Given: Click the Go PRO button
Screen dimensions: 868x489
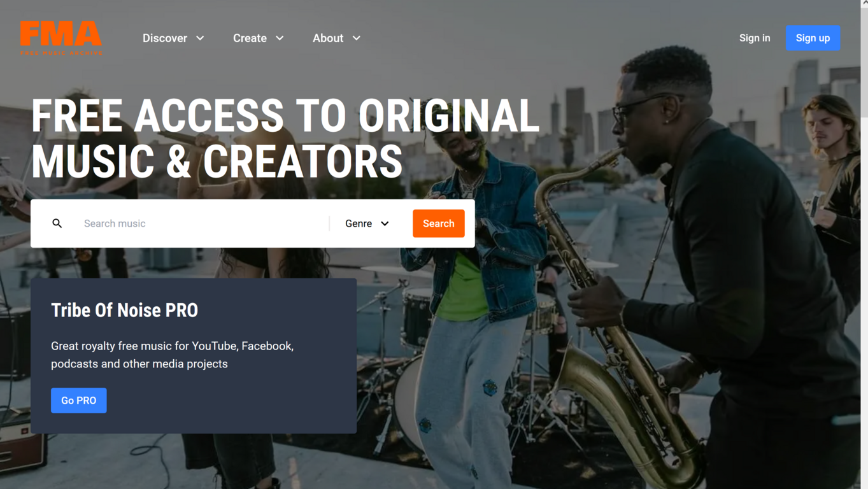Looking at the screenshot, I should 79,400.
